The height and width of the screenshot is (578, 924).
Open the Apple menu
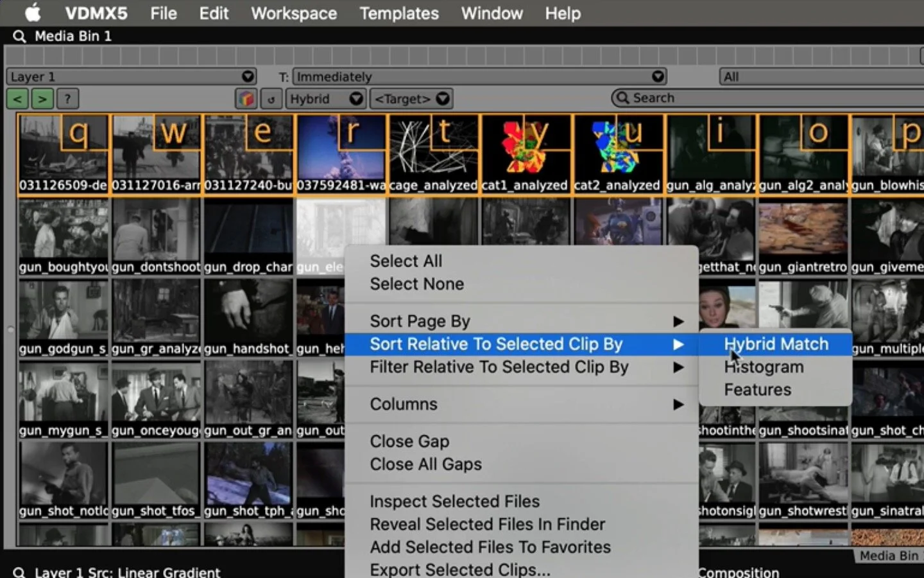[x=32, y=13]
